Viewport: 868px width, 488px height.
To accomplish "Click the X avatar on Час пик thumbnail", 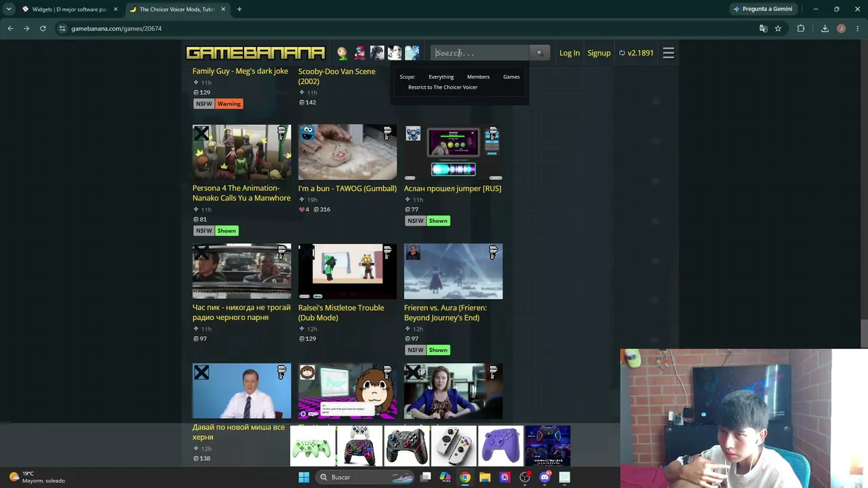I will [201, 253].
